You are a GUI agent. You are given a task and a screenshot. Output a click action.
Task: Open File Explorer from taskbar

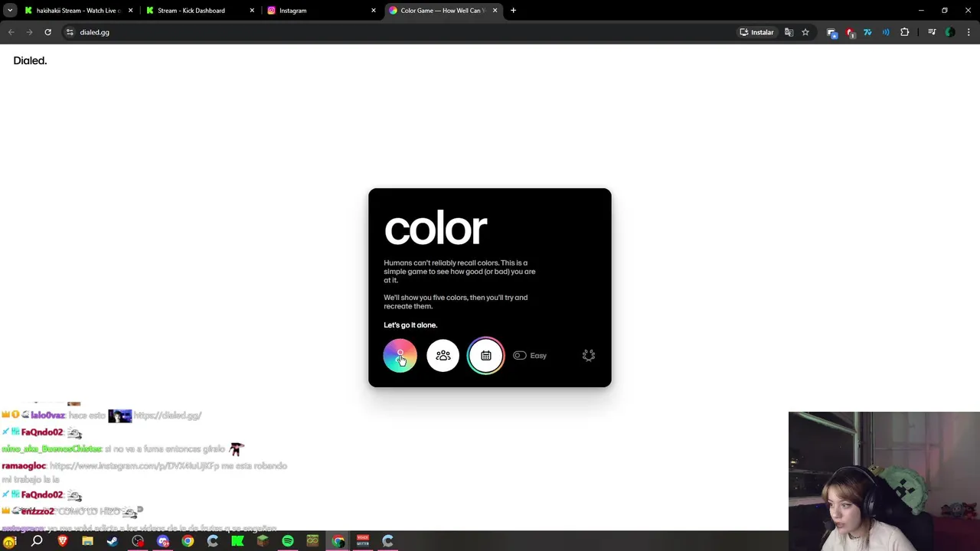[87, 542]
